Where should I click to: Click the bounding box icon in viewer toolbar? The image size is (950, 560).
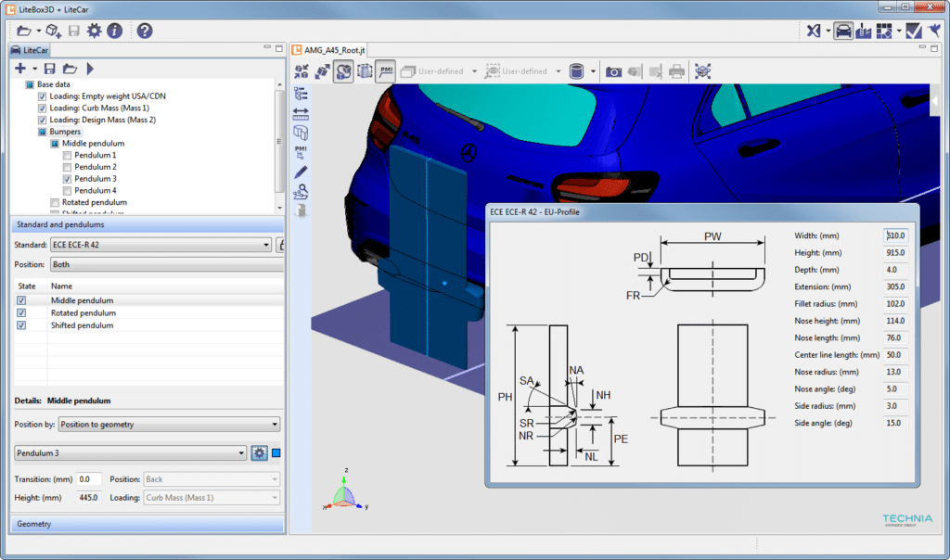[x=365, y=71]
